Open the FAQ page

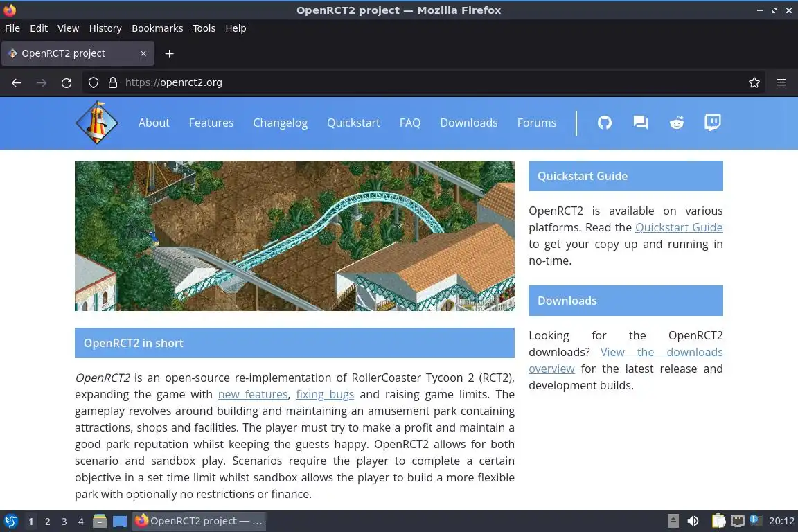pyautogui.click(x=409, y=123)
